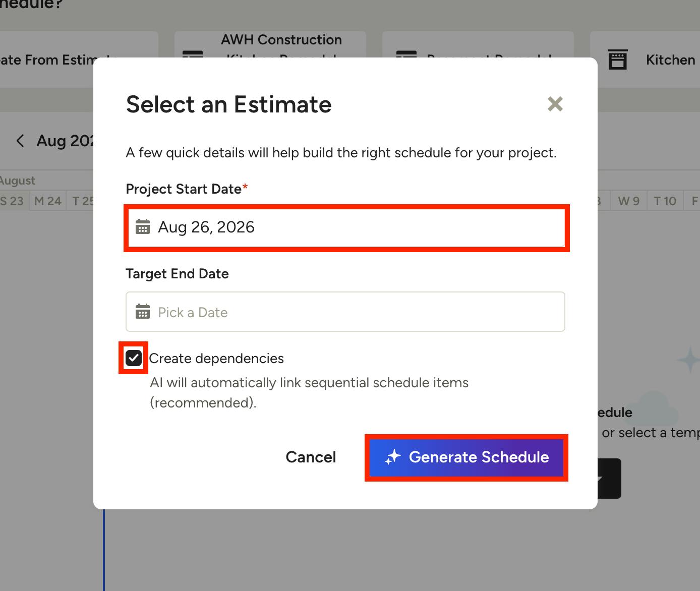Go to previous month with left chevron
Image resolution: width=700 pixels, height=591 pixels.
(20, 141)
